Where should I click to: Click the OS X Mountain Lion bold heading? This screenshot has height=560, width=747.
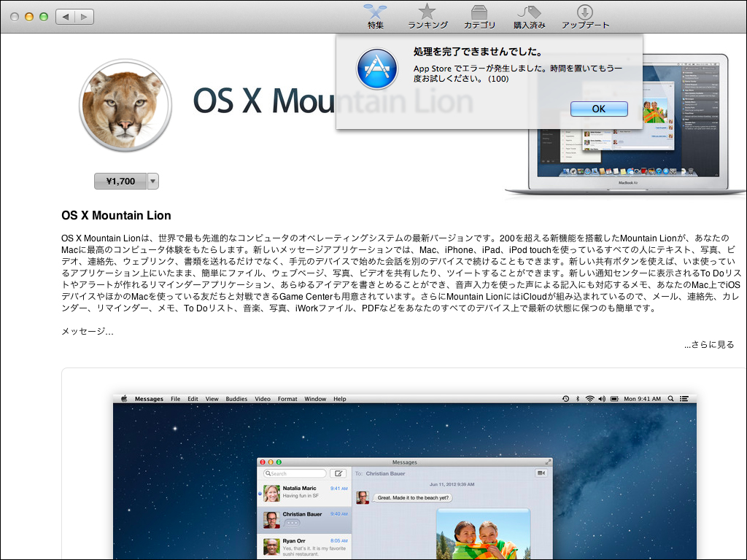[116, 215]
